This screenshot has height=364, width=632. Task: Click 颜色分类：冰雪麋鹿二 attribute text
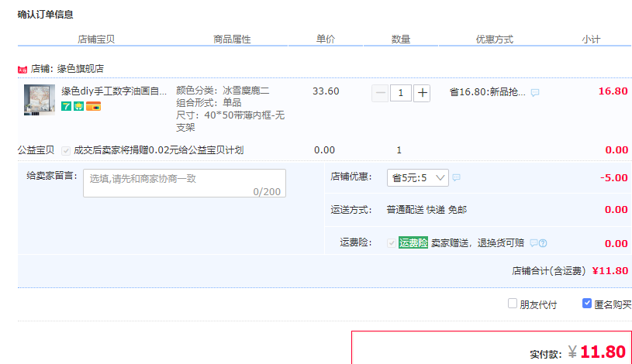pyautogui.click(x=223, y=91)
